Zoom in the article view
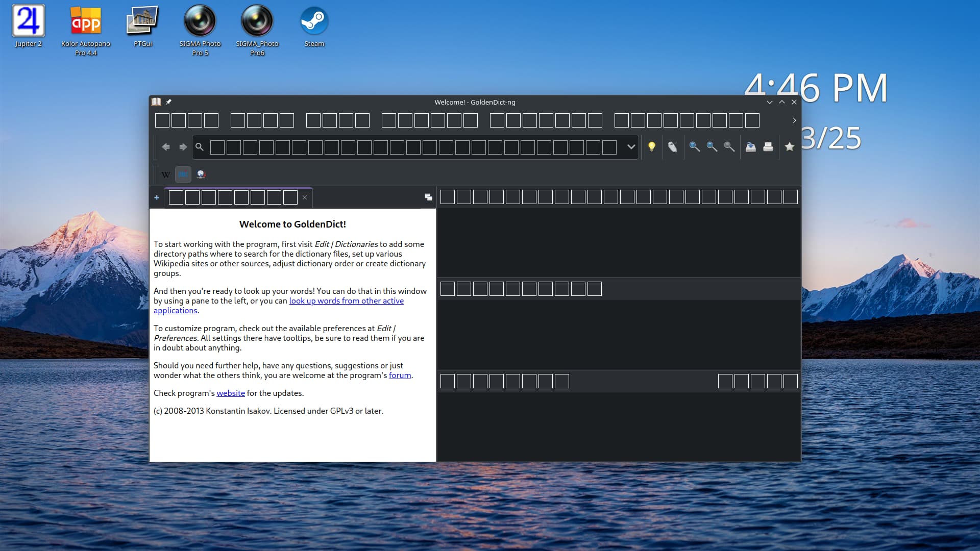 [694, 147]
